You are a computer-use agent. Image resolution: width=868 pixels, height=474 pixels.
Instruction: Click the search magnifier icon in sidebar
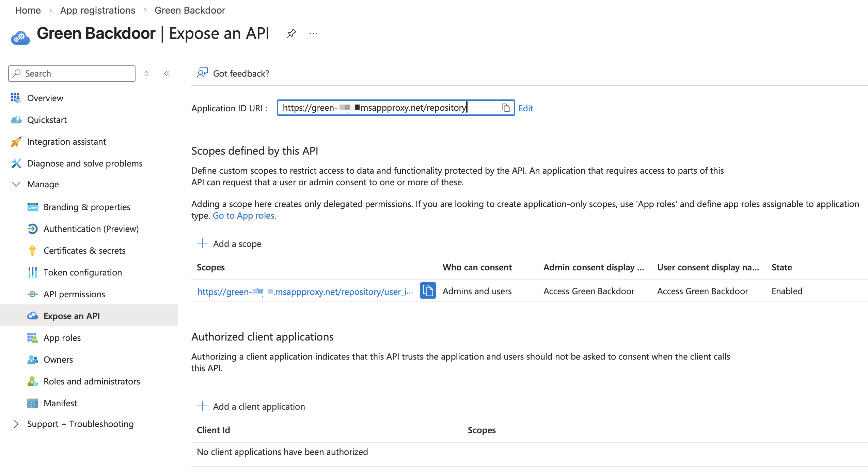coord(16,74)
